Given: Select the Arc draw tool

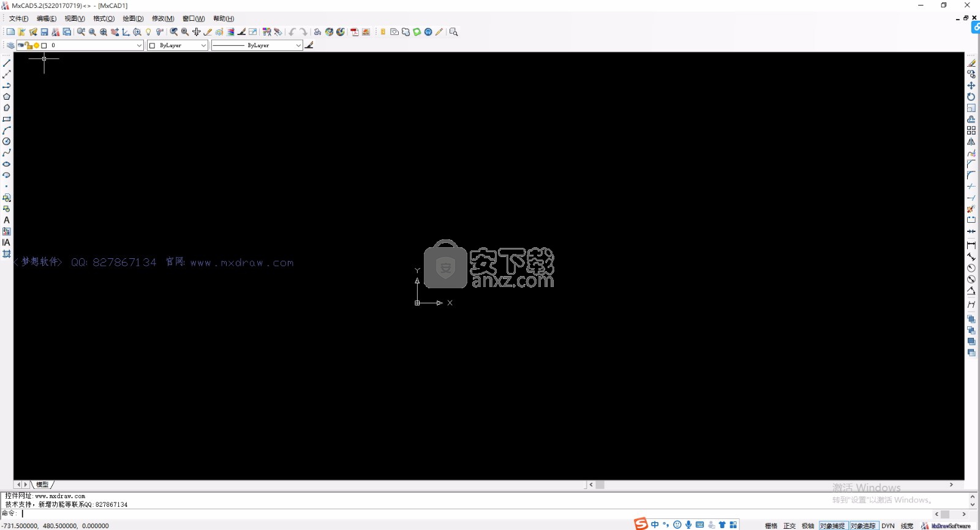Looking at the screenshot, I should tap(7, 130).
